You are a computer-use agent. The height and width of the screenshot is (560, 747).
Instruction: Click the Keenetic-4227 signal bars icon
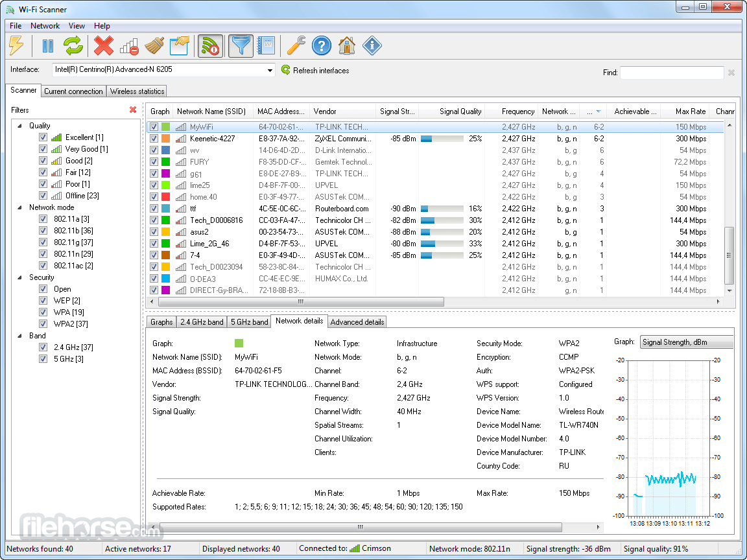[180, 139]
